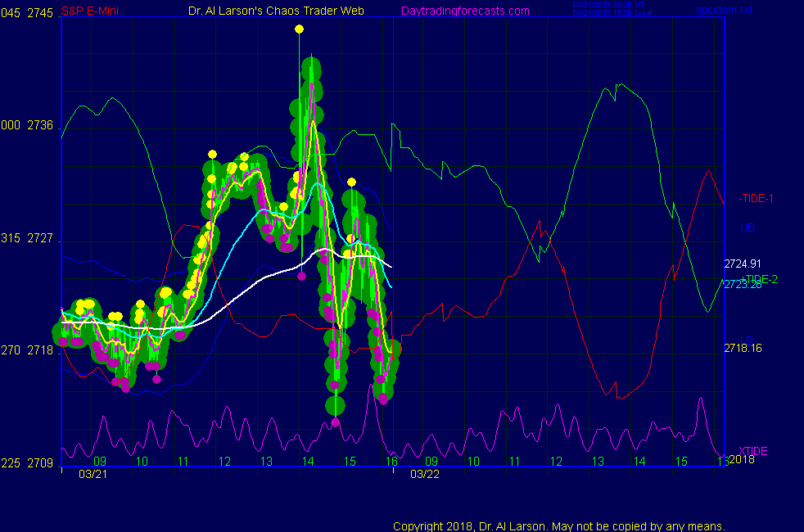Click the '225 2709' price axis label

click(27, 463)
